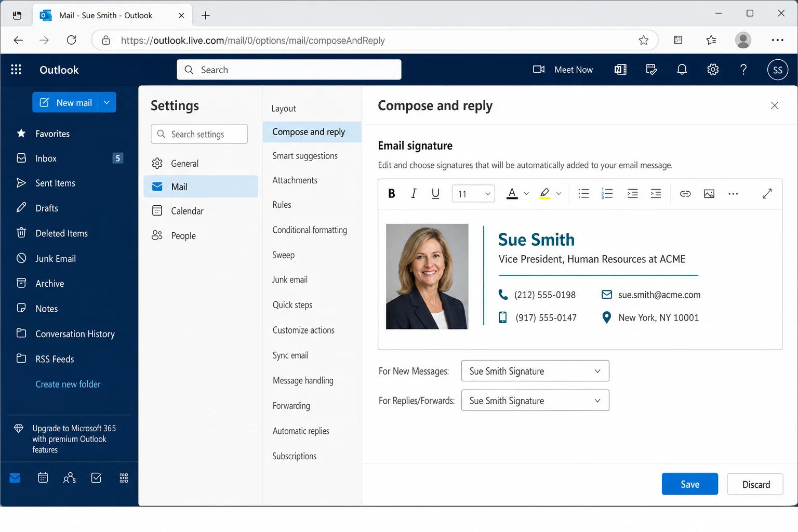The width and height of the screenshot is (798, 532).
Task: Open more apps grid in bottom bar
Action: 124,478
